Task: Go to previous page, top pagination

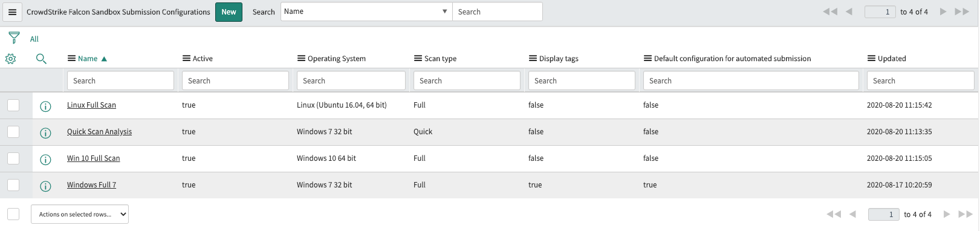Action: coord(849,11)
